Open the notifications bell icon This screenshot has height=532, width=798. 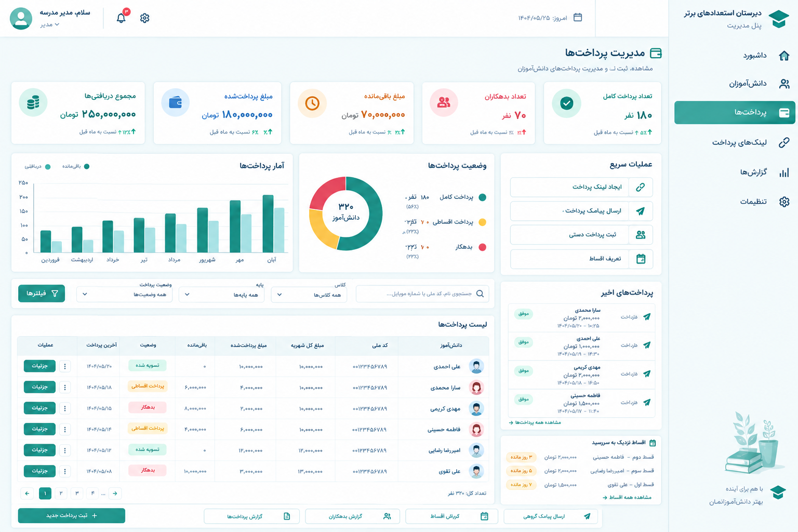pos(121,18)
